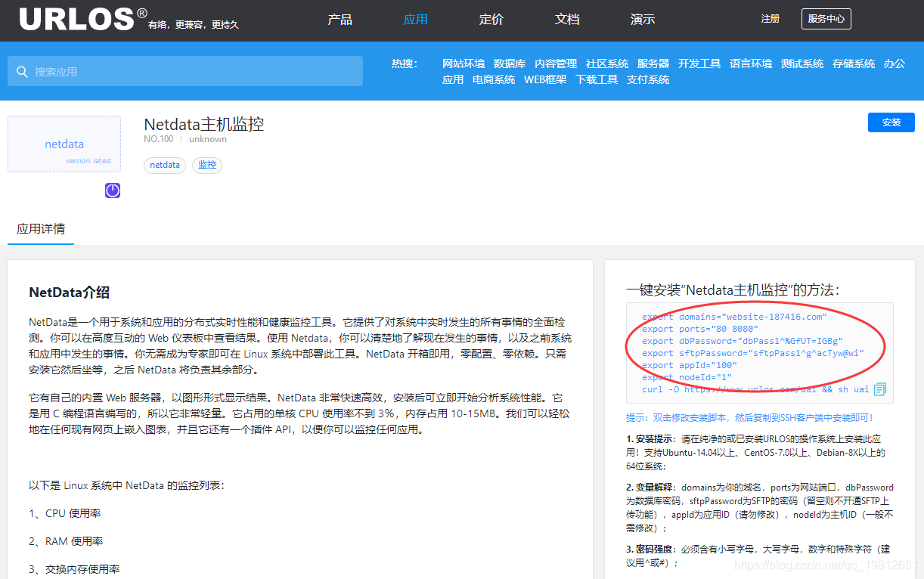924x579 pixels.
Task: Click the 监控 tag
Action: pos(207,165)
